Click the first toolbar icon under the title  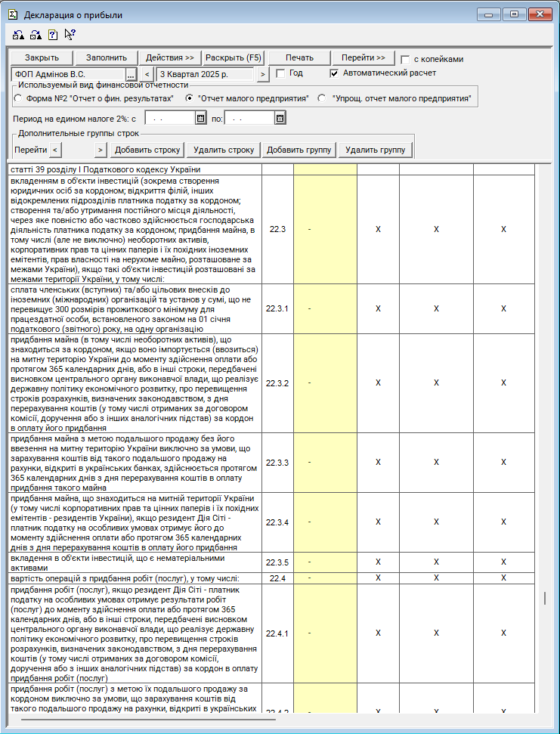[17, 34]
